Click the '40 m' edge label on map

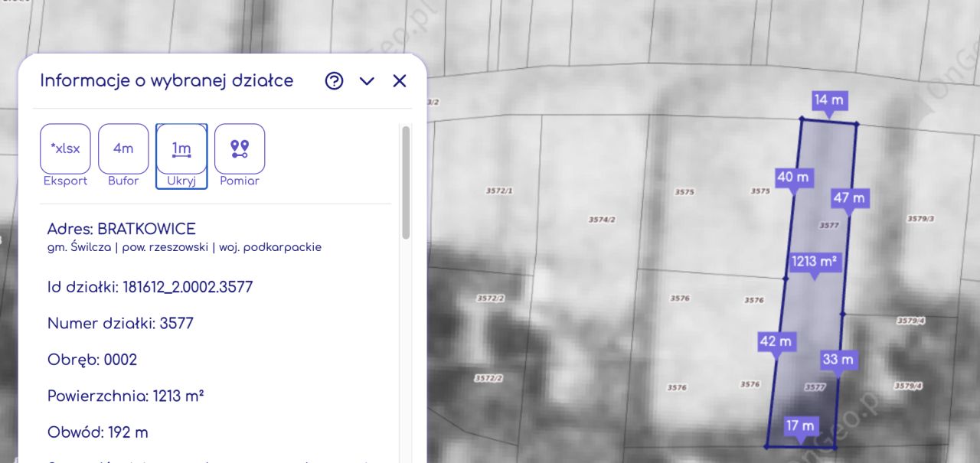click(793, 177)
